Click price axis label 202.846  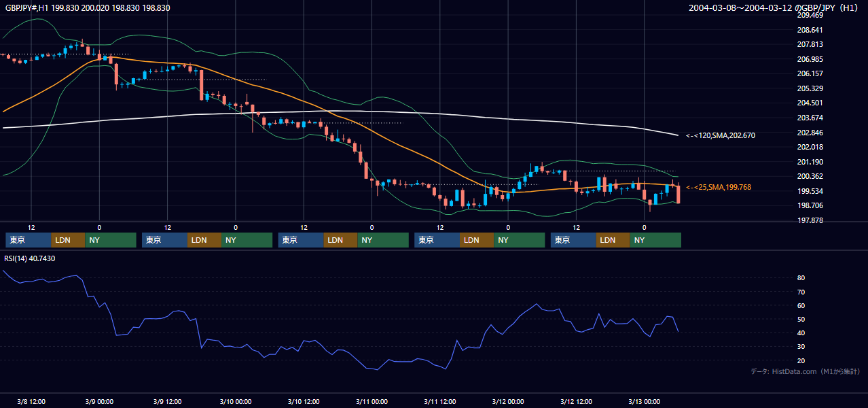coord(810,133)
